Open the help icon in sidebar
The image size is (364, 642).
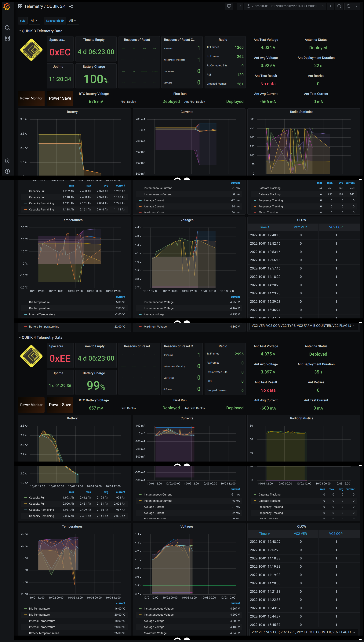pyautogui.click(x=7, y=171)
